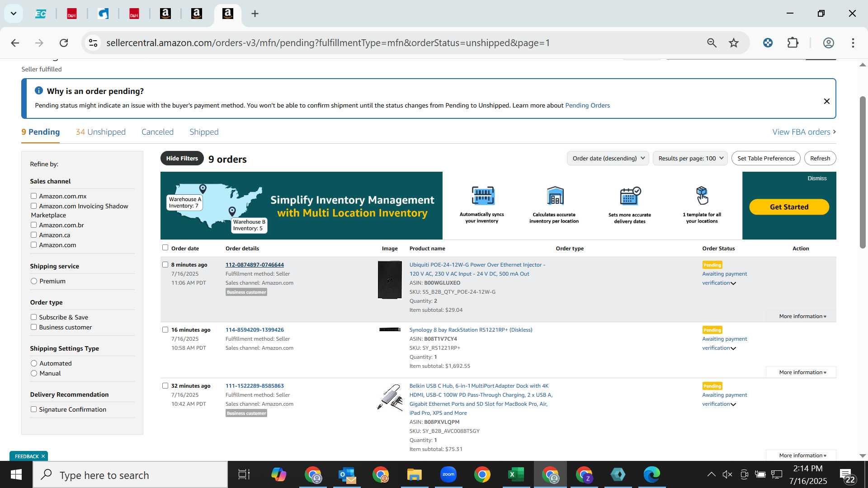Close the 'Why is an order pending?' info banner
Viewport: 868px width, 488px height.
tap(826, 101)
